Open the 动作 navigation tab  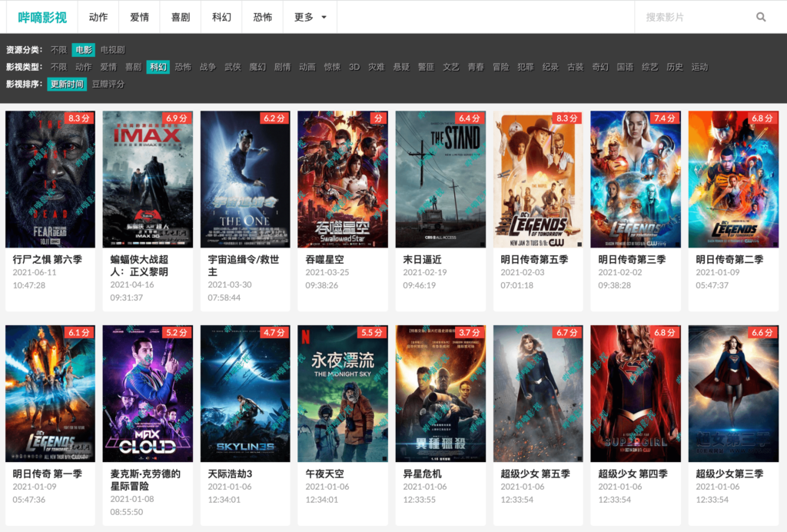pyautogui.click(x=98, y=17)
